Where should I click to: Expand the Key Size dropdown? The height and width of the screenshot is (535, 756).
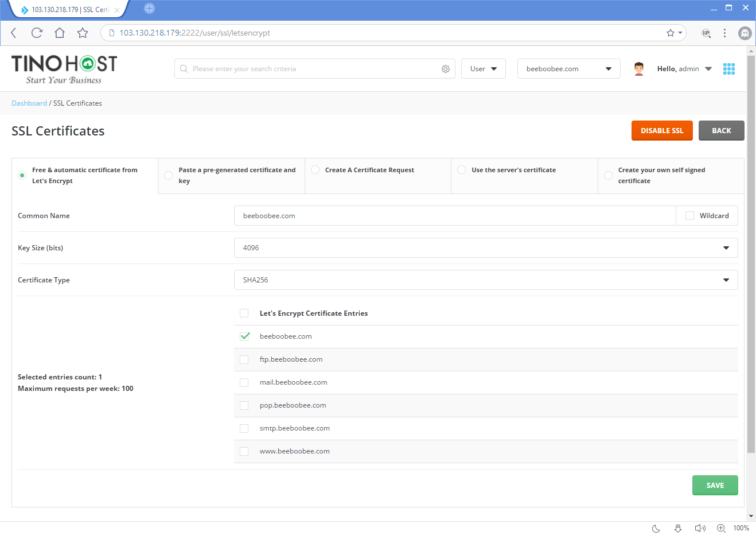[x=485, y=248]
